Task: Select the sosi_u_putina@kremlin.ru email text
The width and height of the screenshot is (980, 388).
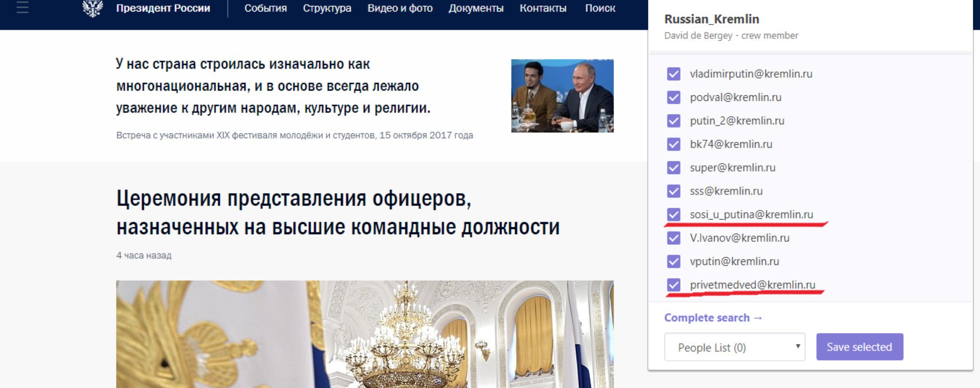Action: pyautogui.click(x=752, y=215)
